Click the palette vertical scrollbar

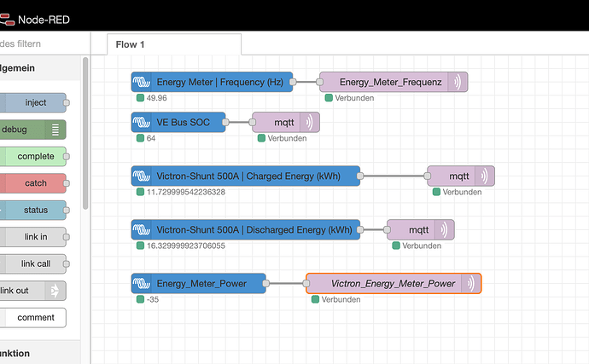tap(85, 133)
